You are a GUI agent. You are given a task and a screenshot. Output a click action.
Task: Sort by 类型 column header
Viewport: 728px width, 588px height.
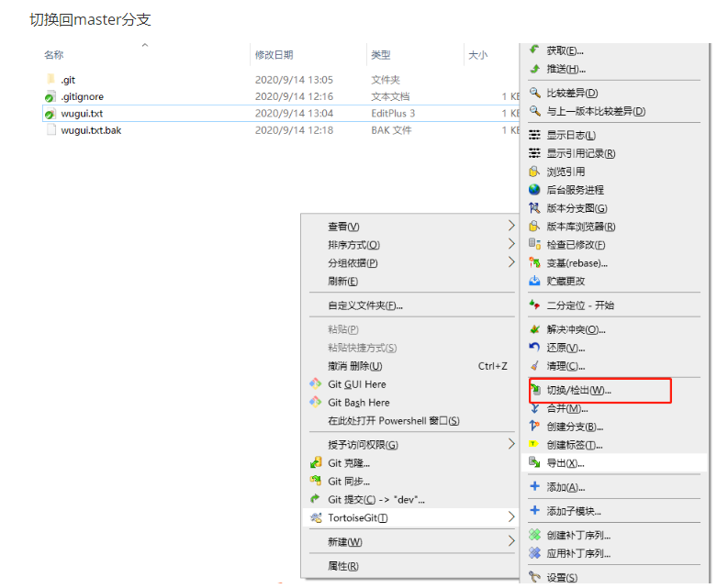[x=381, y=55]
